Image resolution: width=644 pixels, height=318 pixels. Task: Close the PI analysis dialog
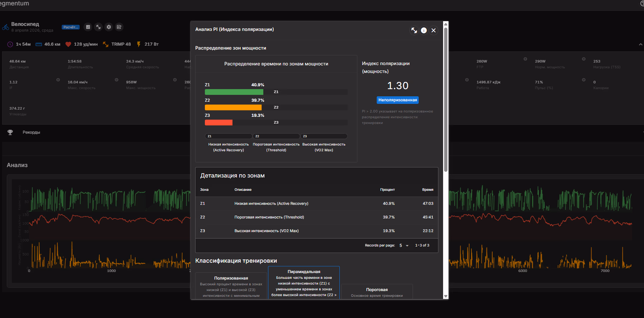tap(433, 31)
